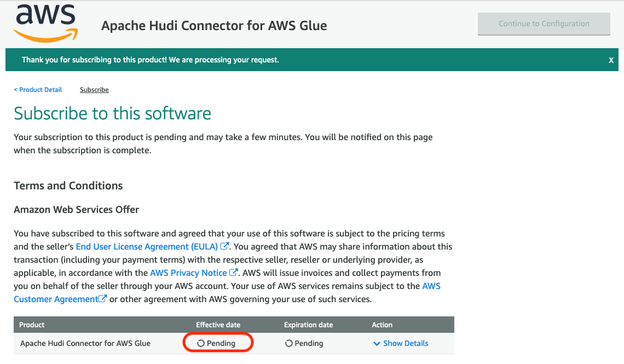Select the Subscribe breadcrumb tab

pos(94,90)
